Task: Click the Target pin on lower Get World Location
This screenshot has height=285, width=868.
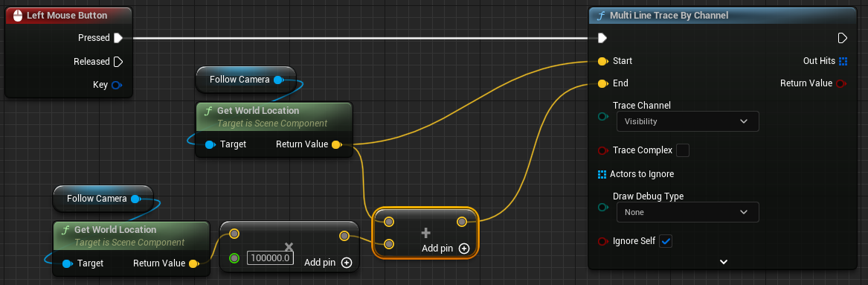Action: (67, 263)
